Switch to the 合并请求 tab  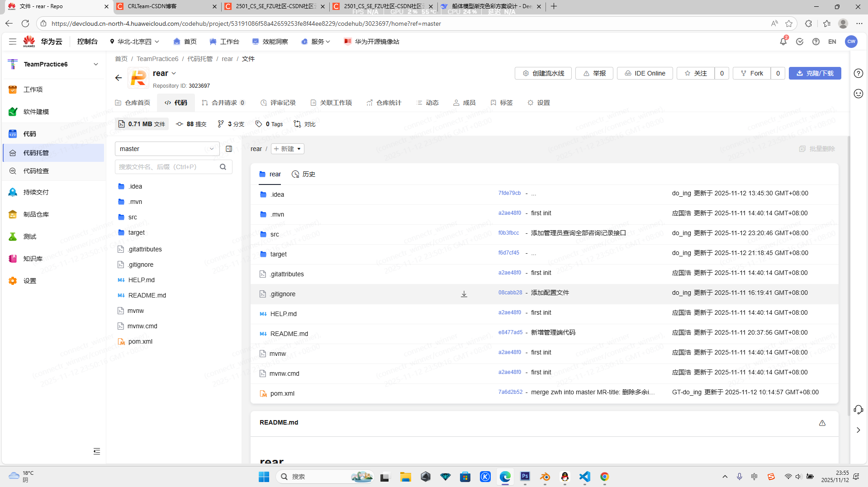click(x=223, y=103)
